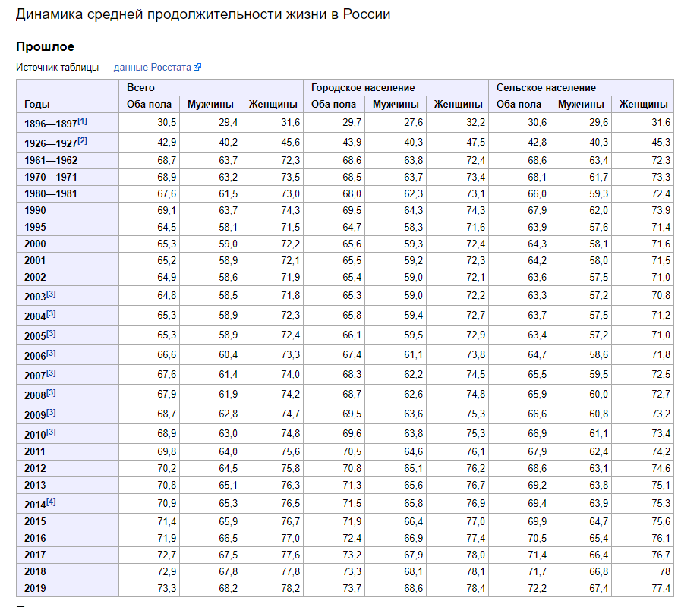Follow footnote [3] beside year 2003
This screenshot has width=700, height=607.
pos(51,294)
